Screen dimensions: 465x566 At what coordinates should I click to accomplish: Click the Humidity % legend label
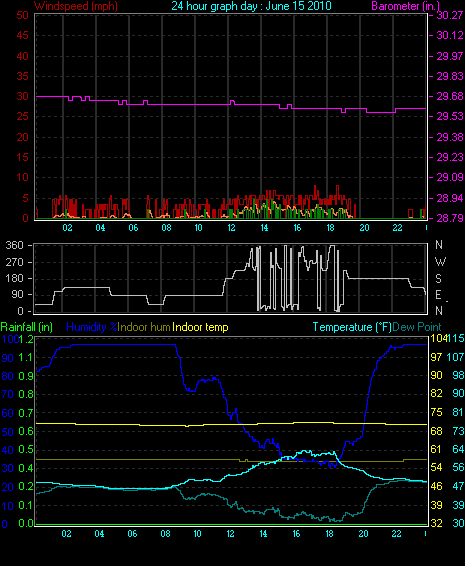pyautogui.click(x=92, y=327)
